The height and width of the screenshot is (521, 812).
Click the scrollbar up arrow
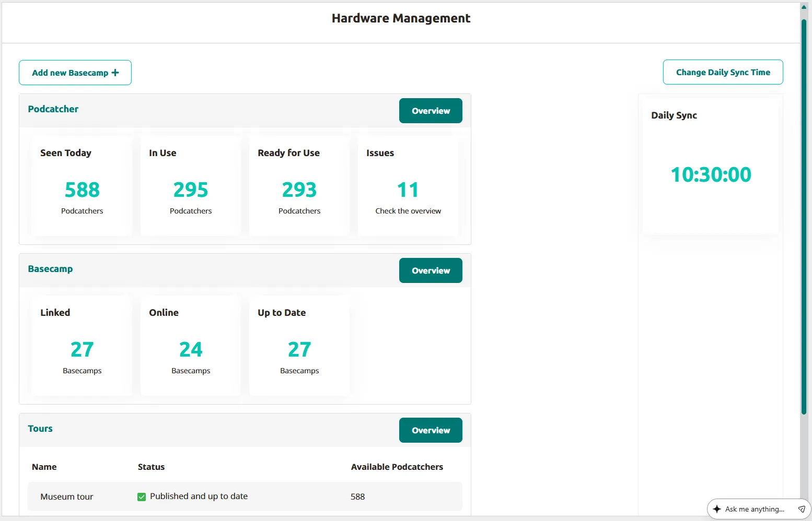[x=804, y=7]
